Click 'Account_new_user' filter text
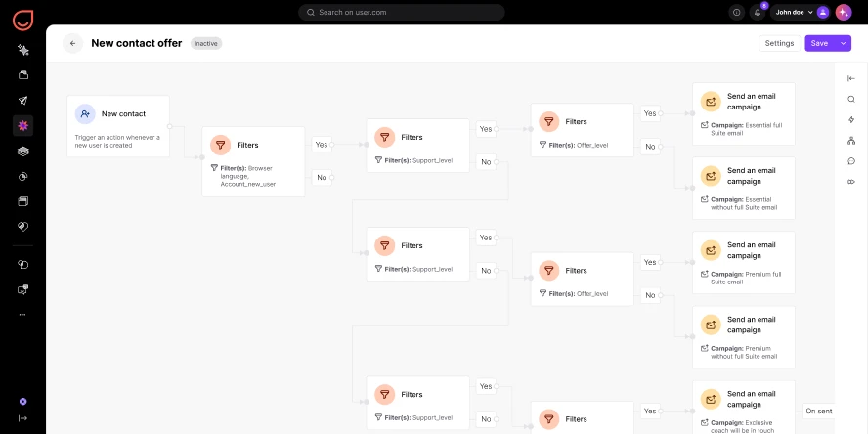The height and width of the screenshot is (434, 868). [248, 184]
